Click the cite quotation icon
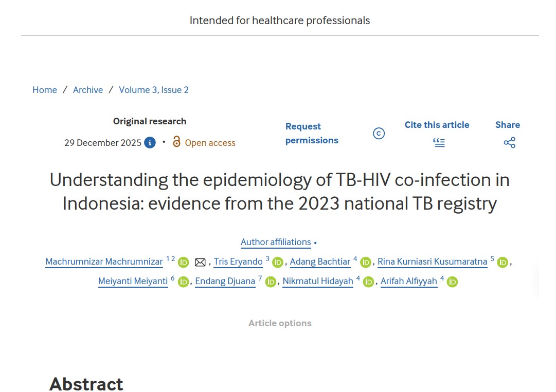Screen dimensions: 556x392 tap(439, 143)
